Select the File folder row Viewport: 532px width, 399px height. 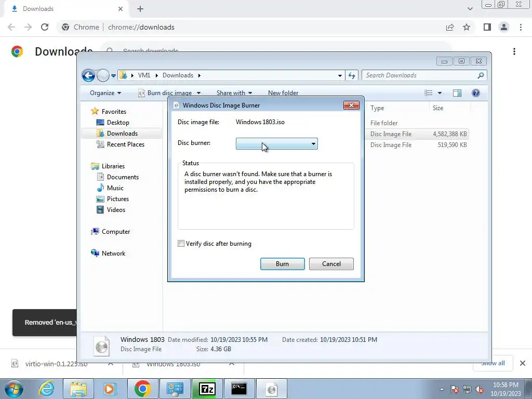point(417,123)
